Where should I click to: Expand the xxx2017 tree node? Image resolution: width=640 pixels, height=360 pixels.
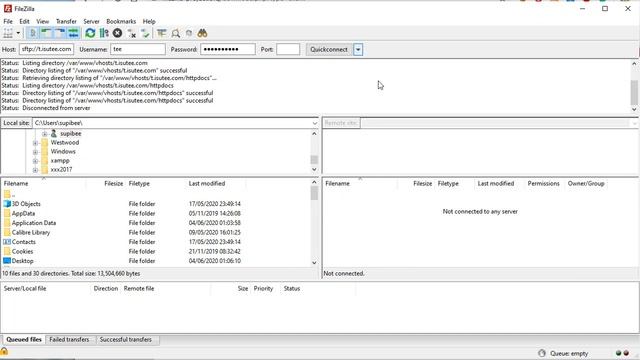(x=36, y=170)
